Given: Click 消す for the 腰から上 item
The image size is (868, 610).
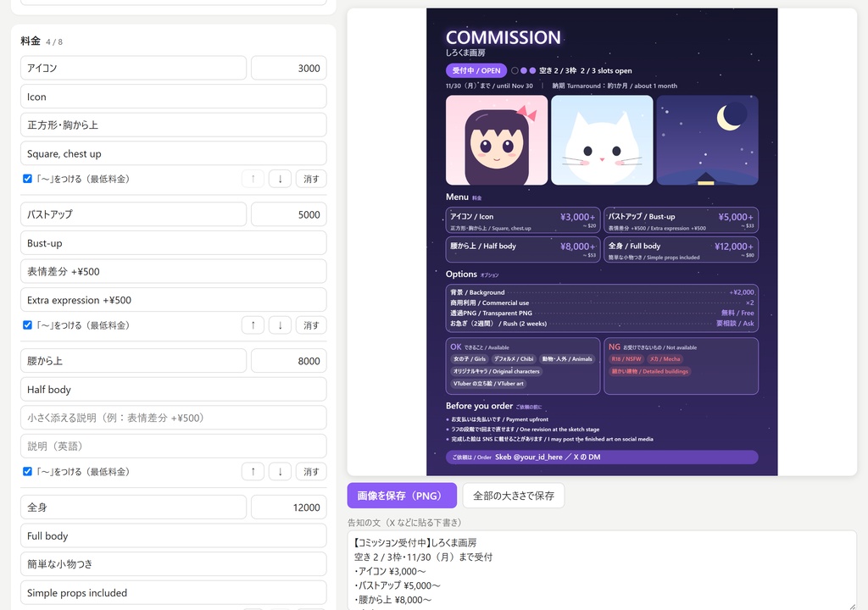Looking at the screenshot, I should [x=311, y=472].
